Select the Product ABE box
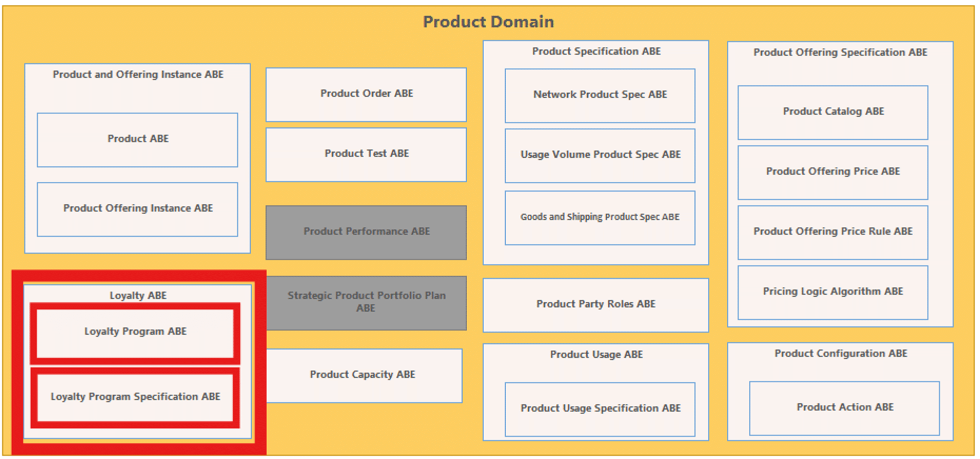 pos(138,140)
